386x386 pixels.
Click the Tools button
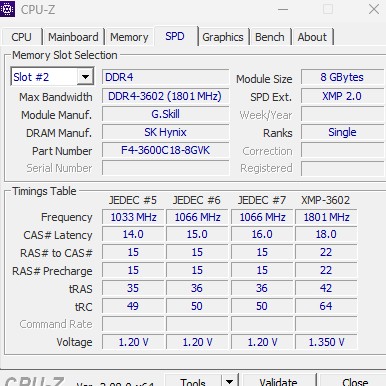click(x=193, y=381)
